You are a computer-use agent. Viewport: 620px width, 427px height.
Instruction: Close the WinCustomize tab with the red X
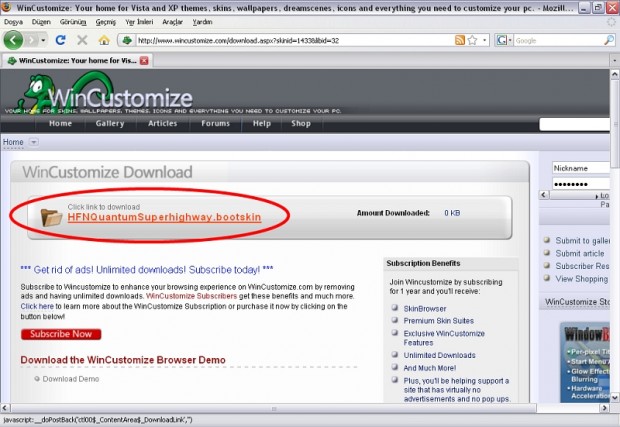click(x=144, y=60)
